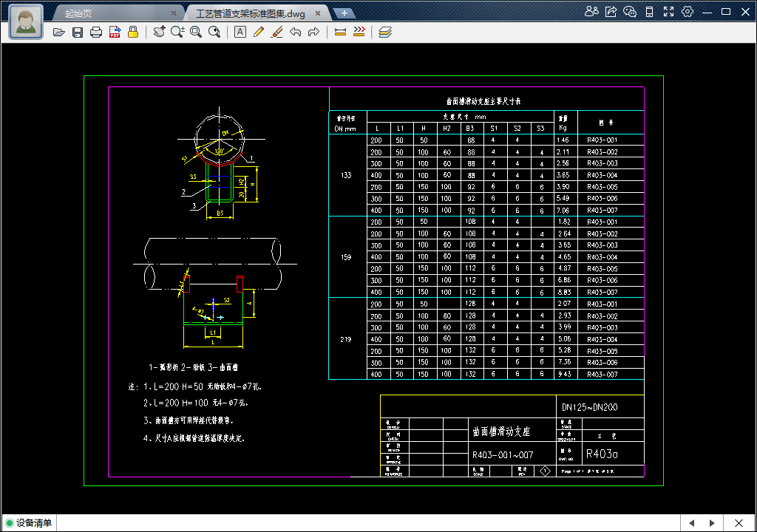The width and height of the screenshot is (757, 532).
Task: Add a new tab with plus button
Action: (x=344, y=13)
